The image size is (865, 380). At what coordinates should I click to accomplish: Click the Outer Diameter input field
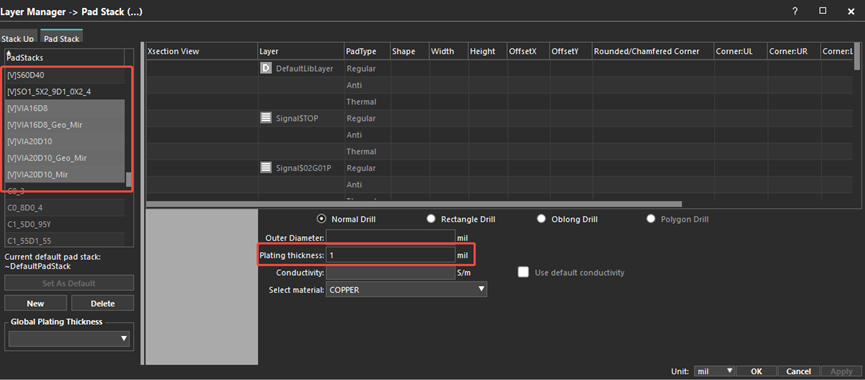390,237
